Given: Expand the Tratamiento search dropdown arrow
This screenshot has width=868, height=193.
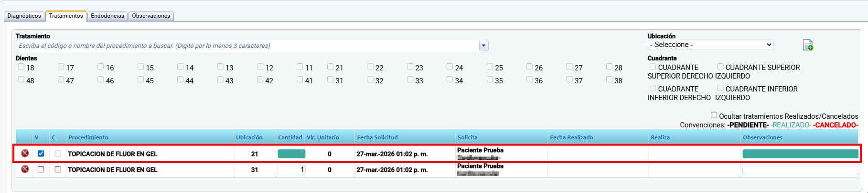Looking at the screenshot, I should click(484, 45).
